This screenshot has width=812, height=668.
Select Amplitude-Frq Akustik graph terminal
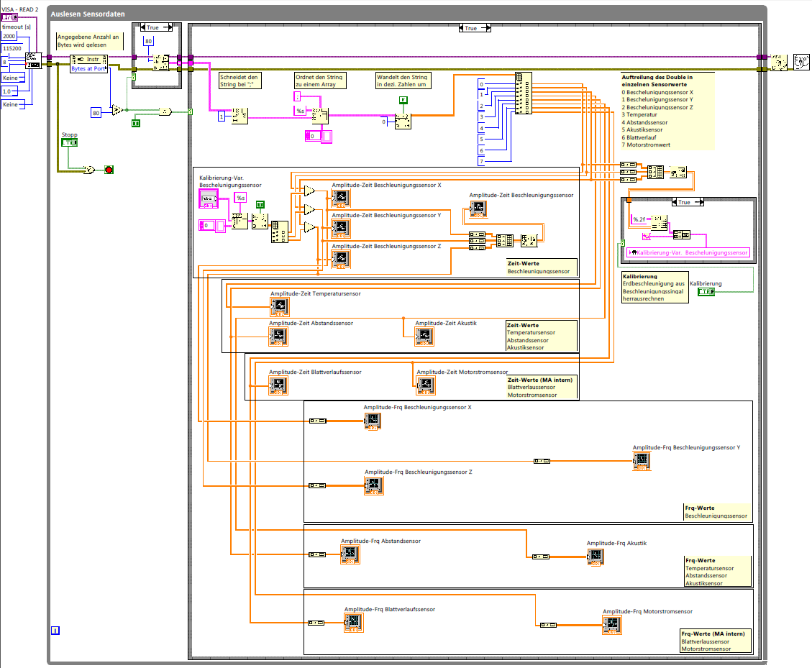tap(596, 557)
